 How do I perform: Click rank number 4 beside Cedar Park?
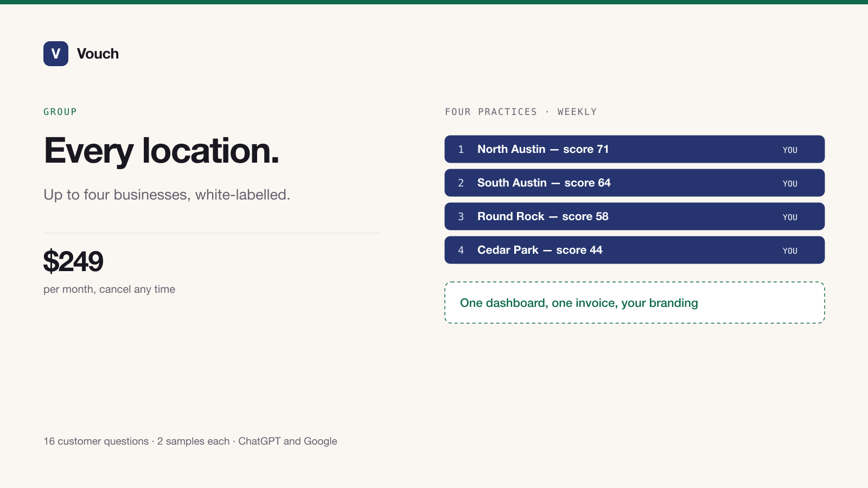coord(461,250)
